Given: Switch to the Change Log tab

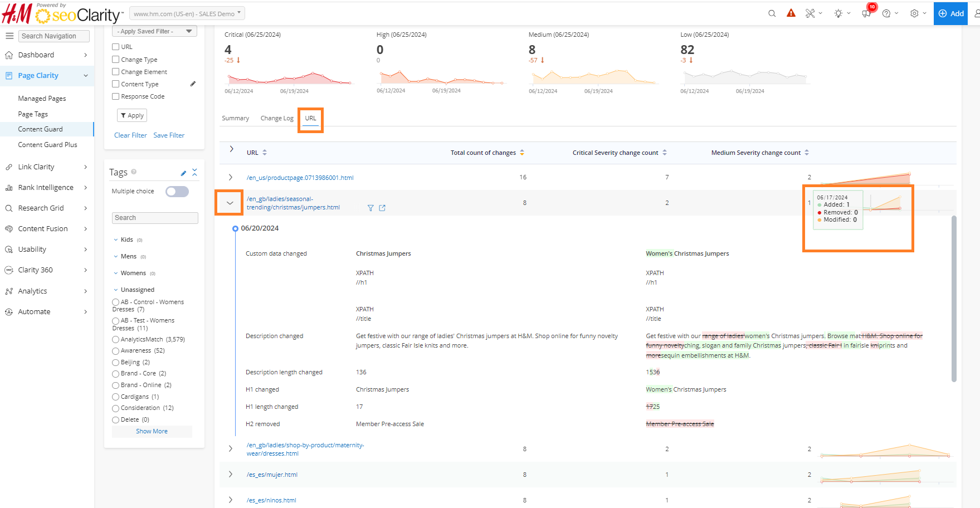Looking at the screenshot, I should coord(276,118).
